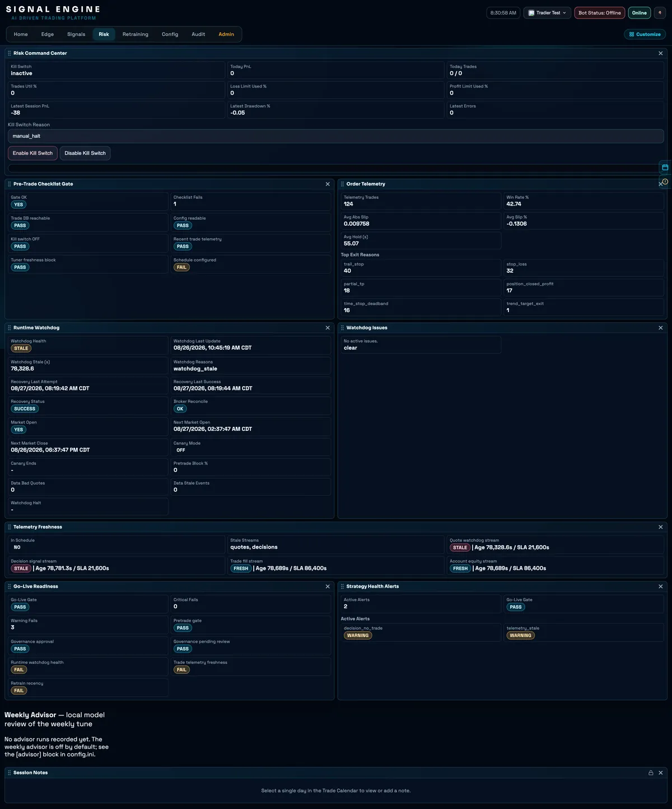
Task: Open the Signals tab
Action: pos(76,34)
